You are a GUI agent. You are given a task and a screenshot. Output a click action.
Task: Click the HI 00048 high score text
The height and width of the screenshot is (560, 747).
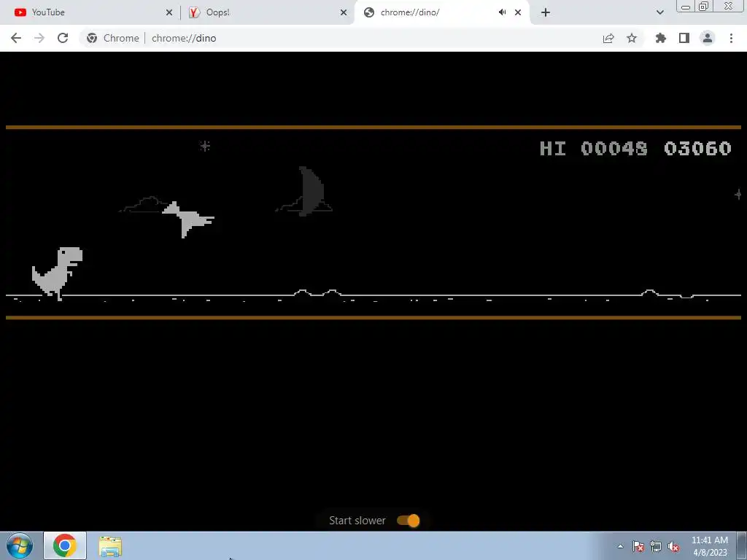click(594, 149)
